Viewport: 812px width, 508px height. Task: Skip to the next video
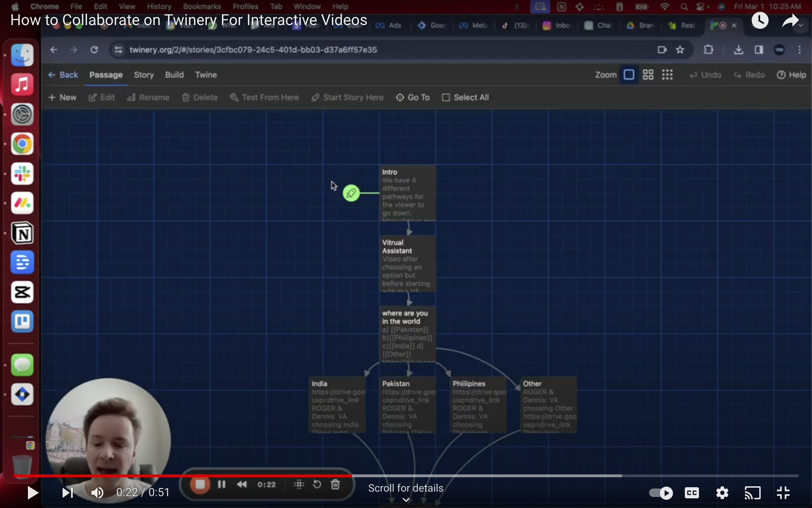(67, 492)
